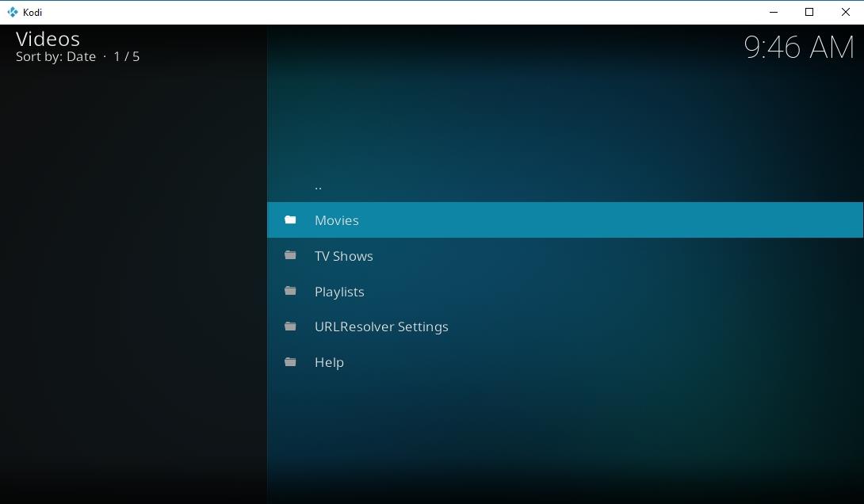The width and height of the screenshot is (864, 504).
Task: Click the Kodi logo in title bar
Action: click(12, 12)
